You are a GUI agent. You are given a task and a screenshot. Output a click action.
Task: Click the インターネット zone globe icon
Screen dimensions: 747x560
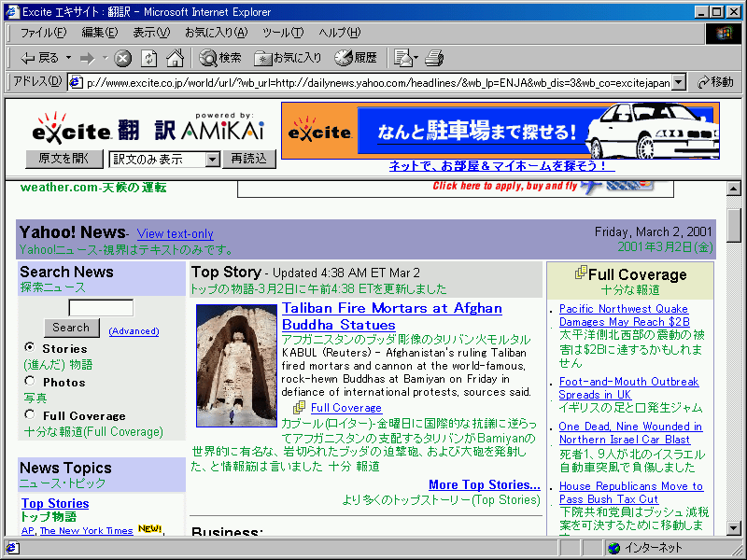tap(614, 548)
